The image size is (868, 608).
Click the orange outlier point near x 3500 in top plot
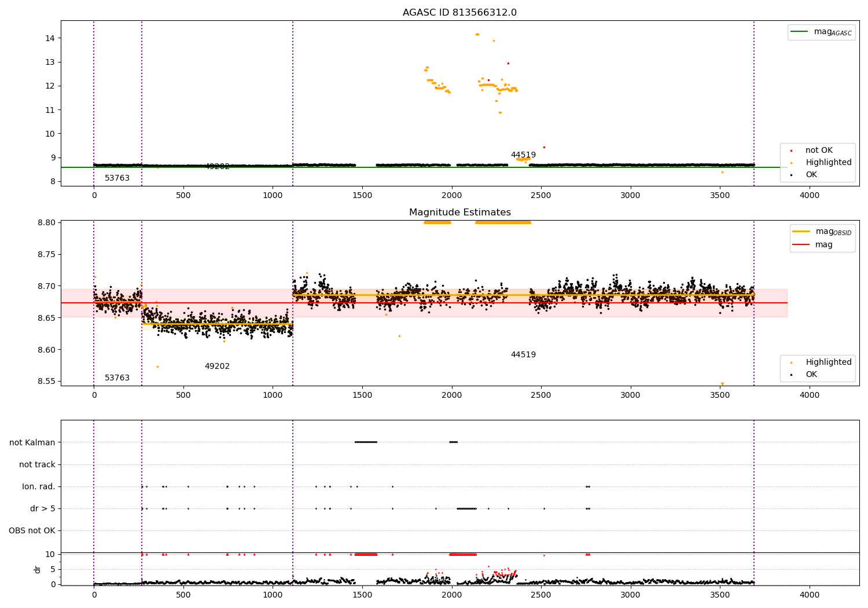click(x=722, y=172)
